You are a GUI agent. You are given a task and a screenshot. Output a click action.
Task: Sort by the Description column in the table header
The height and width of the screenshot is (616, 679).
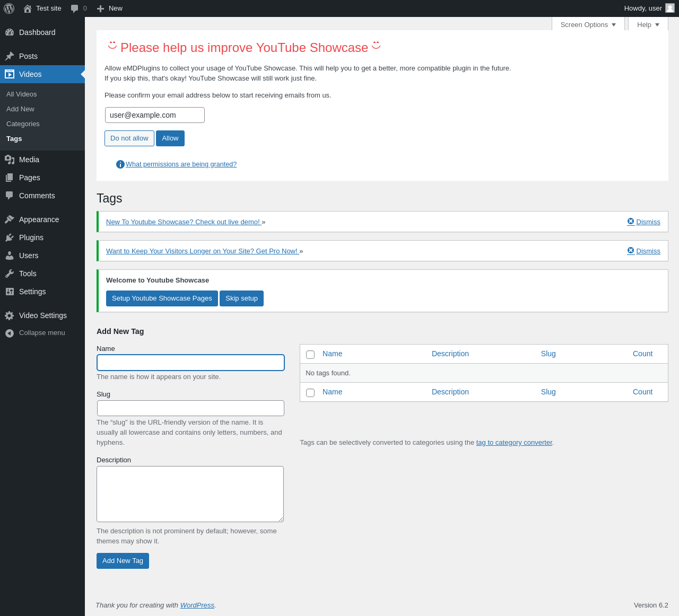(450, 354)
